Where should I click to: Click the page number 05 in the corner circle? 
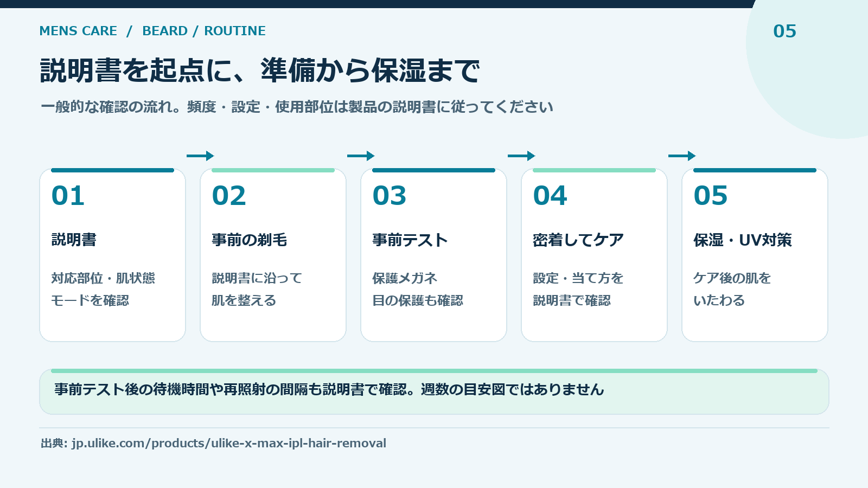pyautogui.click(x=784, y=31)
